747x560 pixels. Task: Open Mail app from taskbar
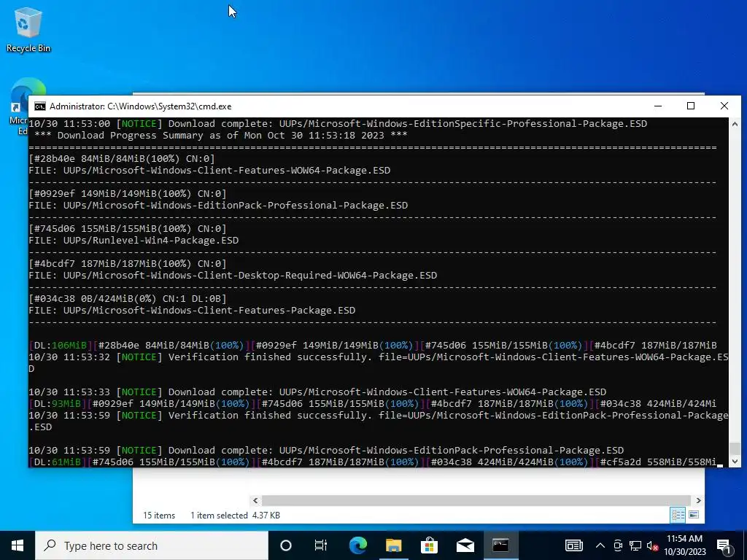(465, 545)
